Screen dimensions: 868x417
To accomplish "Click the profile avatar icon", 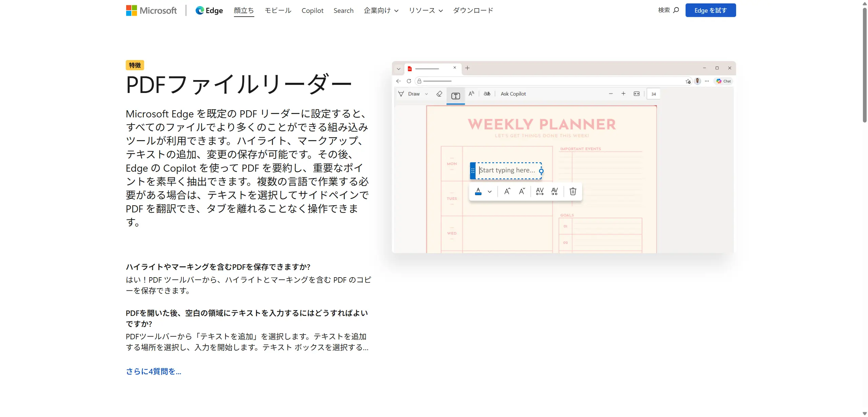I will point(697,81).
